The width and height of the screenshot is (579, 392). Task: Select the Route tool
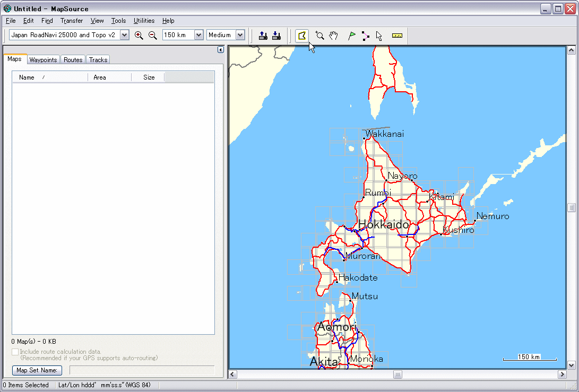point(365,36)
